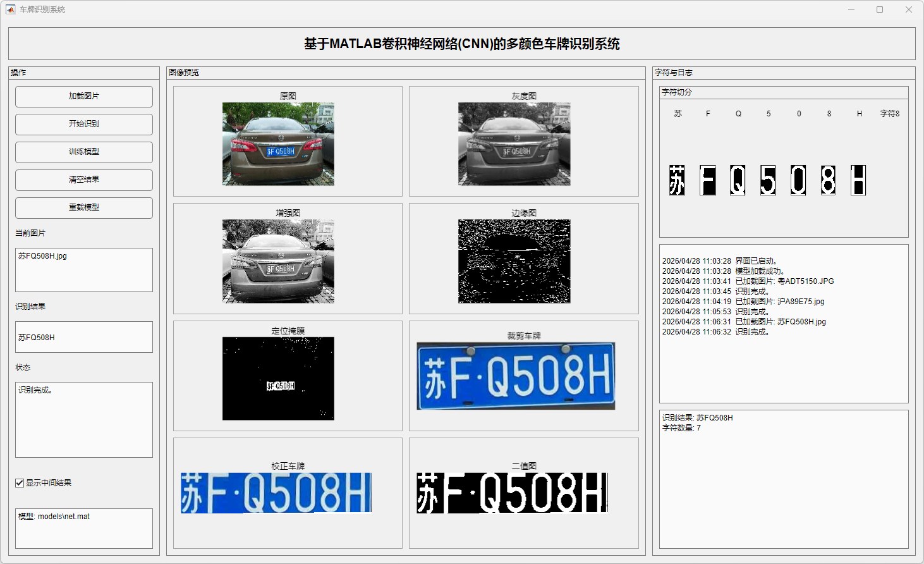Click the MATLAB icon in title bar
Image resolution: width=924 pixels, height=564 pixels.
[10, 9]
